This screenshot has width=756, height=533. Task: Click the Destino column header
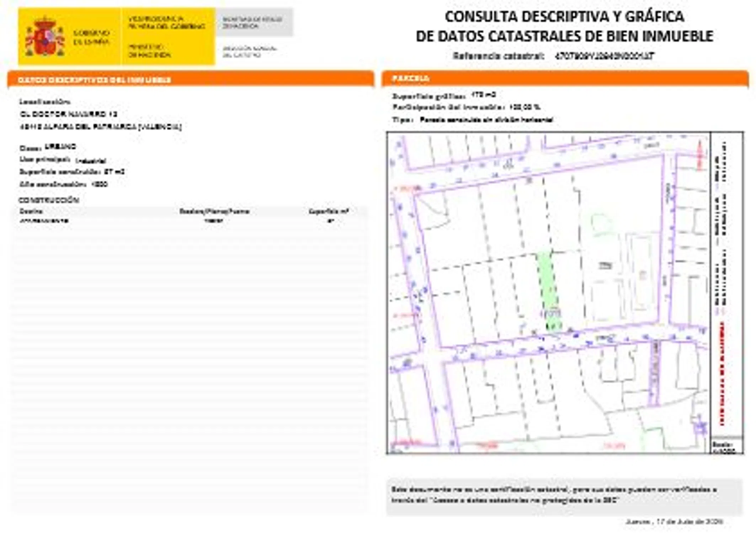point(31,211)
